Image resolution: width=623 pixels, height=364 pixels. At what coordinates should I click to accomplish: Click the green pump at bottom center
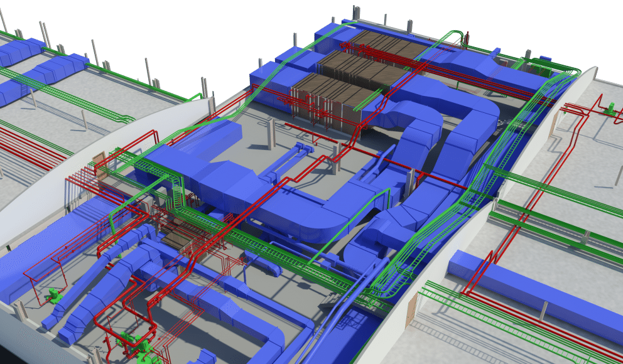[x=134, y=343]
